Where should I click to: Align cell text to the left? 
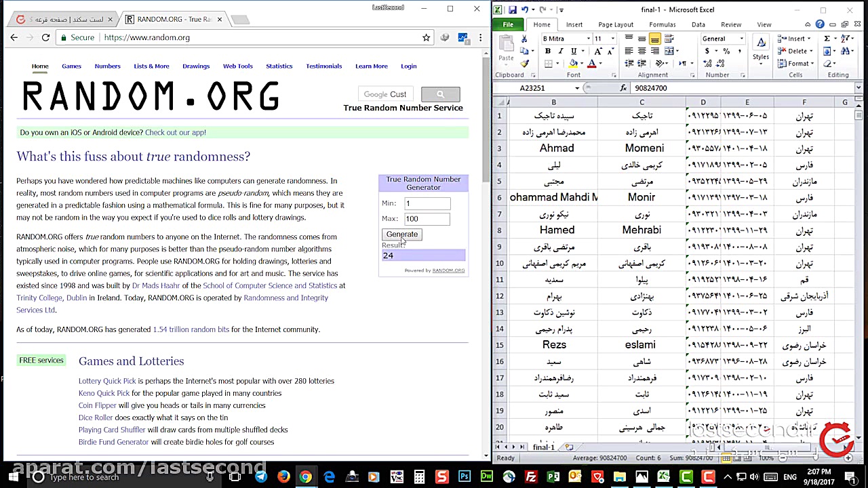[629, 52]
